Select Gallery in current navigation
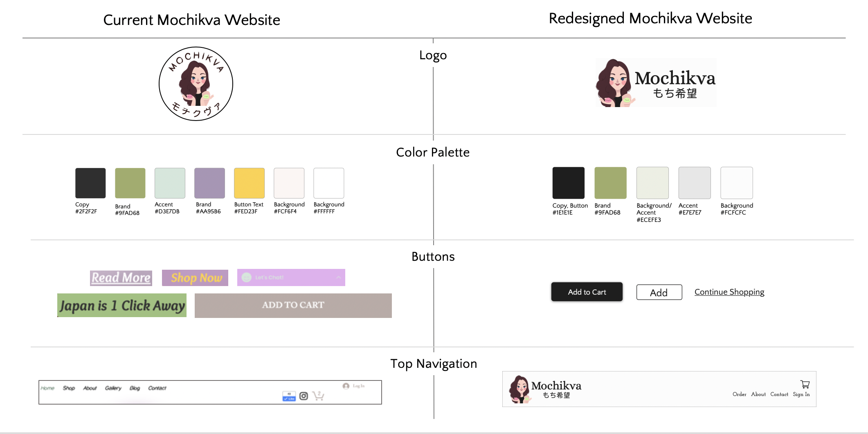868x434 pixels. [x=113, y=388]
